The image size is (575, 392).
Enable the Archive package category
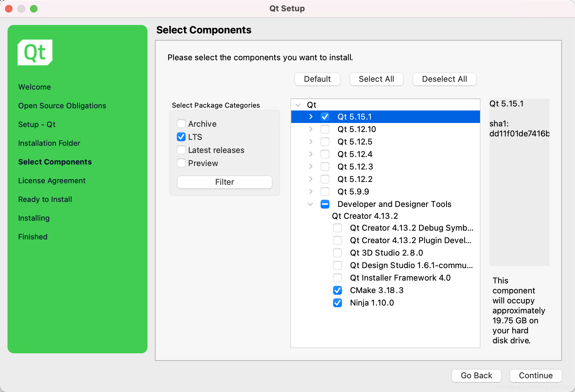click(x=181, y=124)
